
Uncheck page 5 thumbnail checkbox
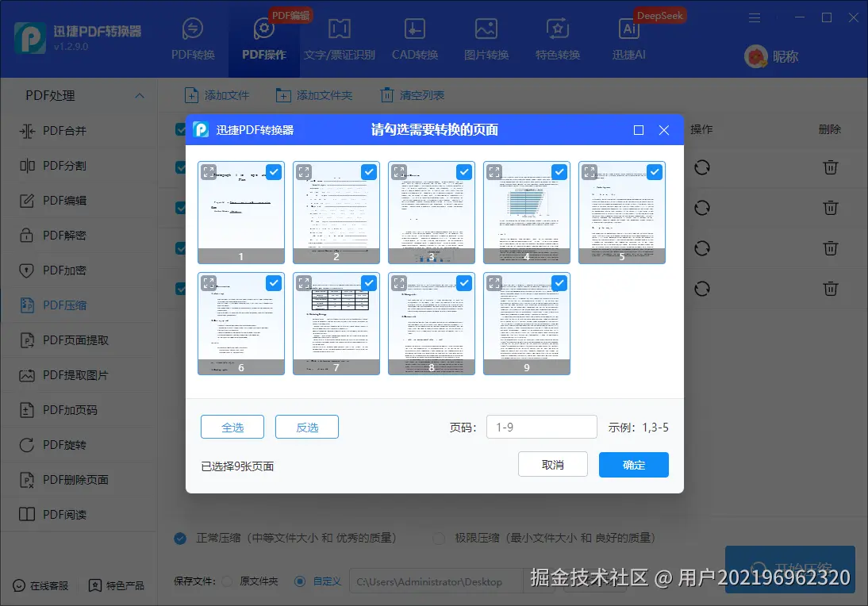coord(655,172)
